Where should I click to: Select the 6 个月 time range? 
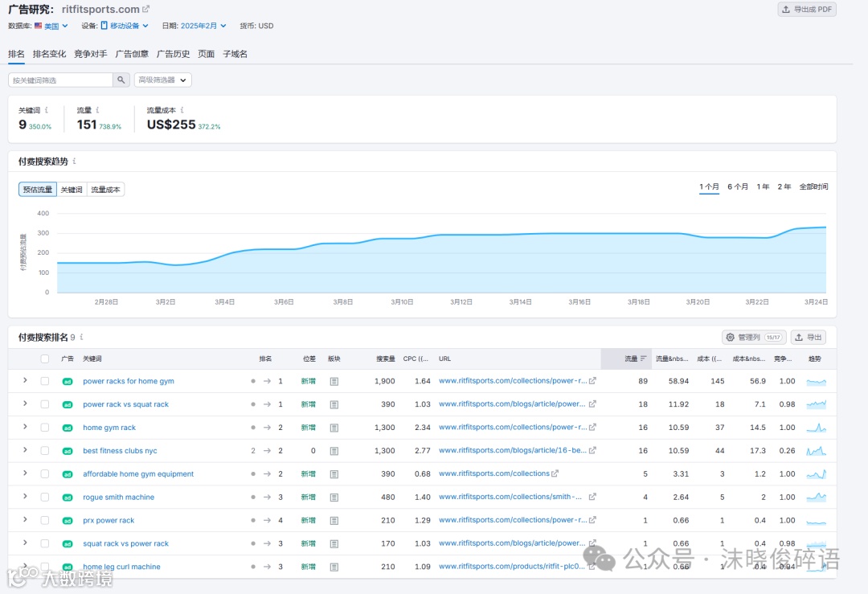point(738,187)
